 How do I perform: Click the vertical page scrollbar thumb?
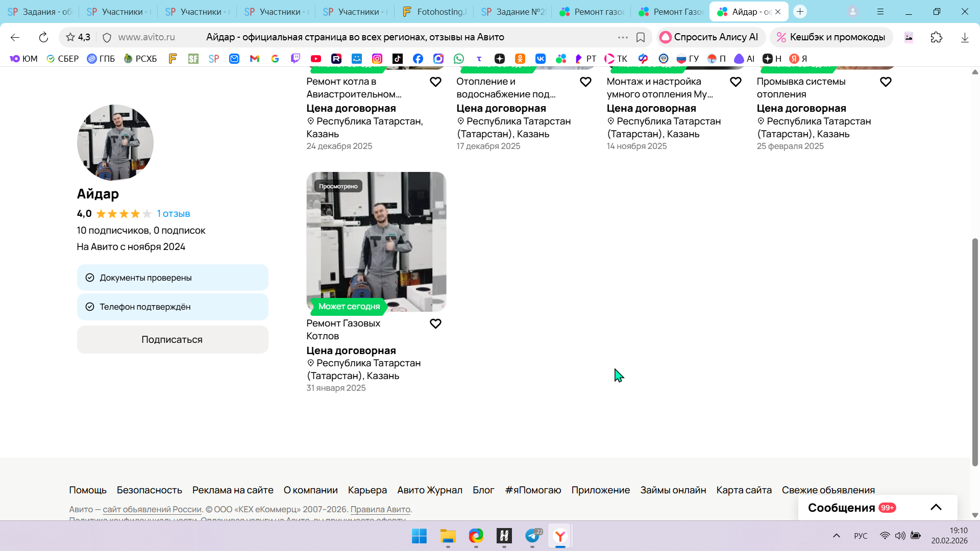[x=975, y=352]
